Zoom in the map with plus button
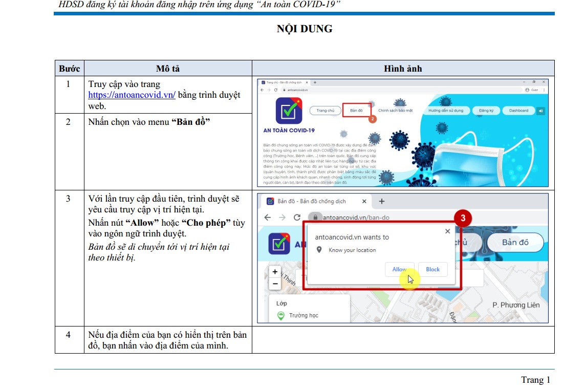Screen dimensions: 564x392 click(x=275, y=272)
